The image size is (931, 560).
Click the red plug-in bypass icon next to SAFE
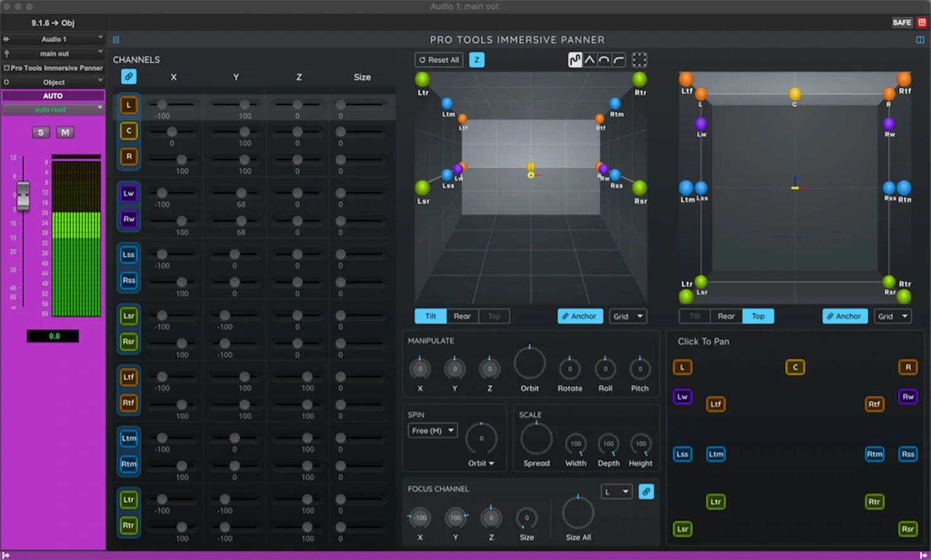tap(922, 22)
